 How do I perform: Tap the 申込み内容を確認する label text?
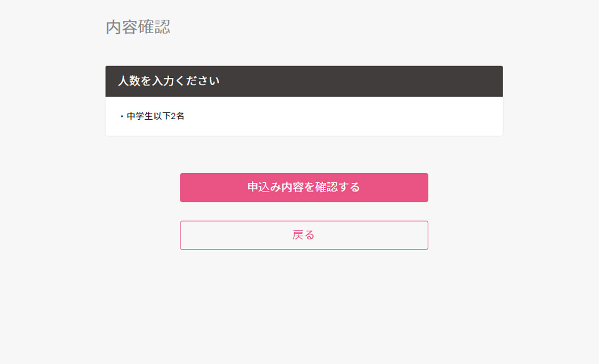(x=304, y=187)
